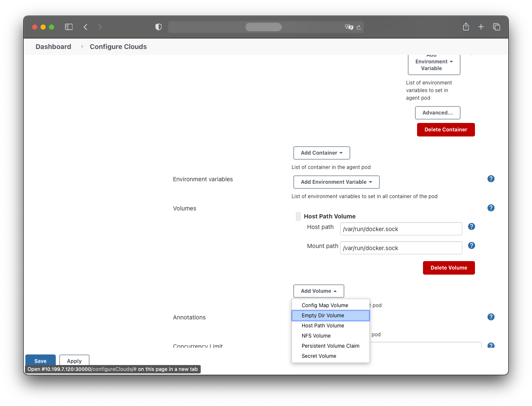Open help for Volumes section
532x406 pixels.
(x=491, y=208)
